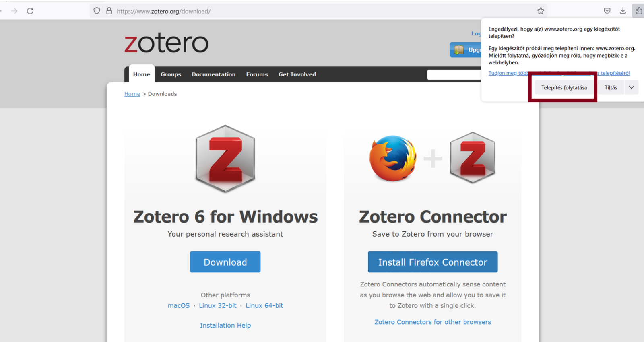Open the Installation Help link
Viewport: 644px width, 342px height.
[x=225, y=325]
